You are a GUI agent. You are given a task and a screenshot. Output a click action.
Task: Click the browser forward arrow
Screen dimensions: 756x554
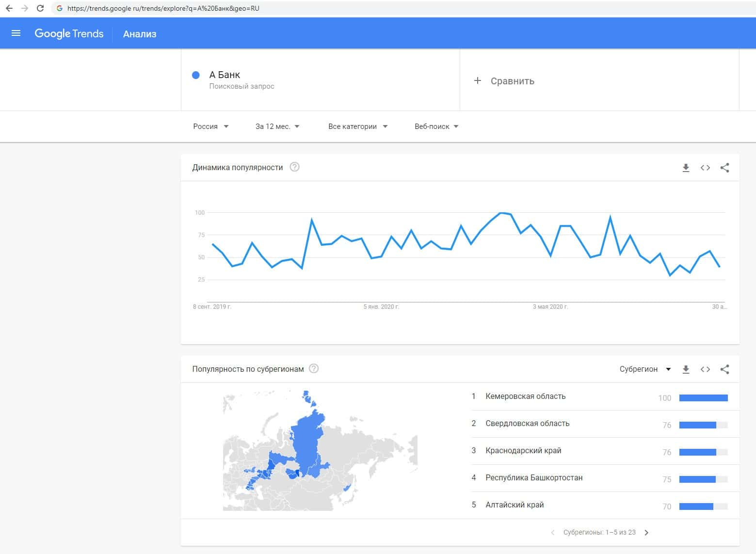25,8
